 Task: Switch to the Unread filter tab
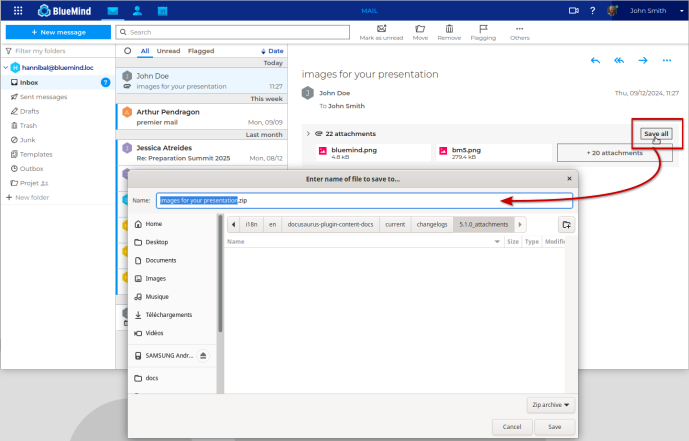point(168,50)
